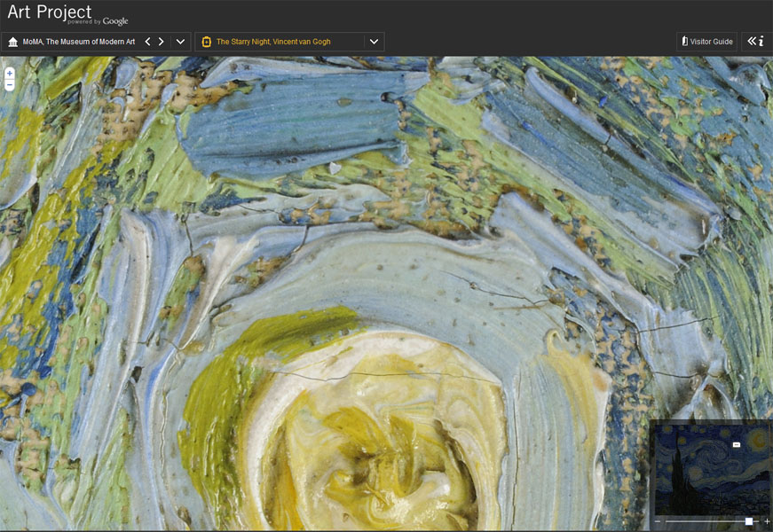Click the Starry Night navigator thumbnail
773x532 pixels.
coord(712,470)
